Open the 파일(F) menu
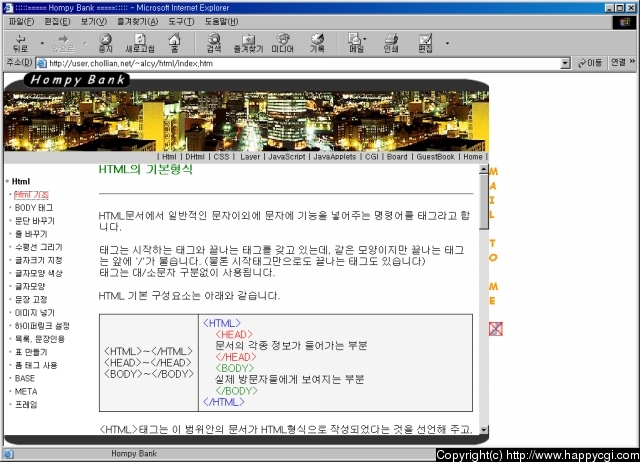This screenshot has height=462, width=640. [x=20, y=21]
